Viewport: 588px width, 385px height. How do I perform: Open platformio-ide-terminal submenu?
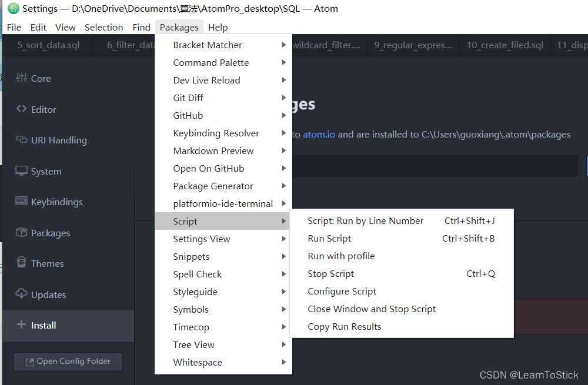tap(223, 203)
